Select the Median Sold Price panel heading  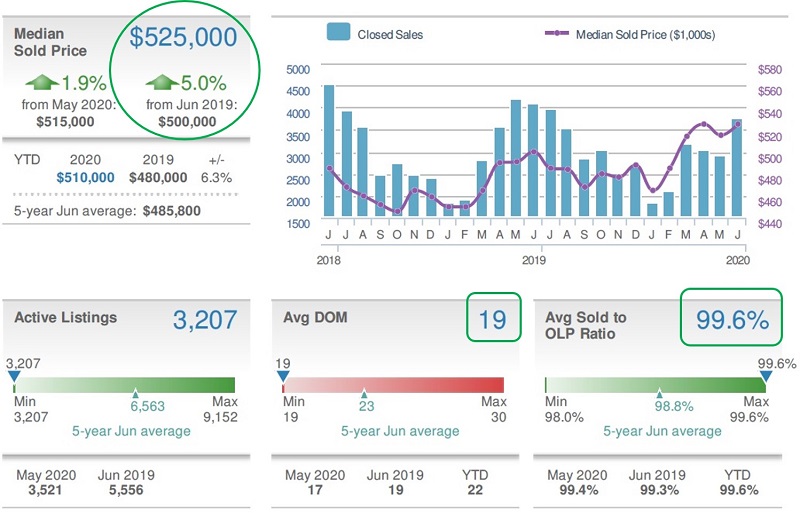click(x=49, y=41)
